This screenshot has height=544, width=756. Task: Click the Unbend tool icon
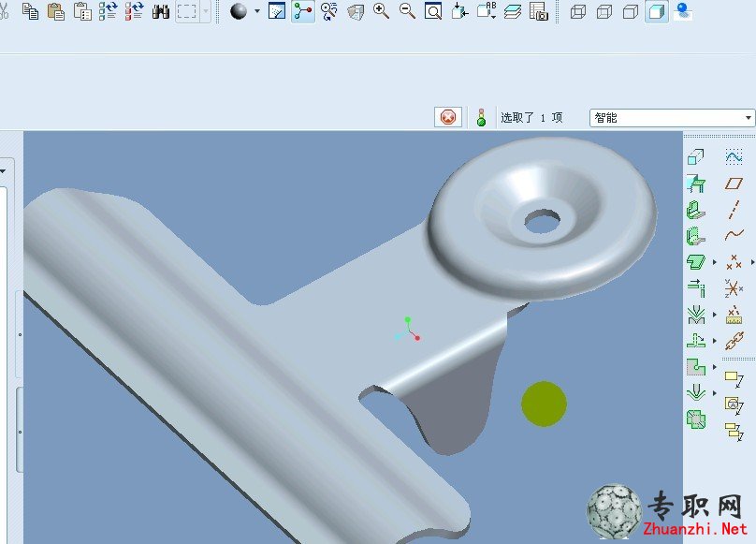696,340
